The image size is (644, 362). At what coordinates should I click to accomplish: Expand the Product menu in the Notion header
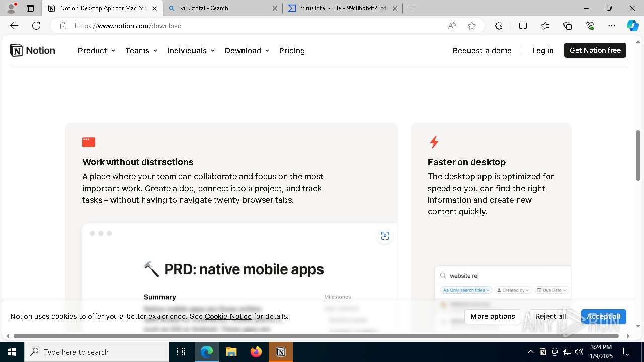pyautogui.click(x=97, y=50)
